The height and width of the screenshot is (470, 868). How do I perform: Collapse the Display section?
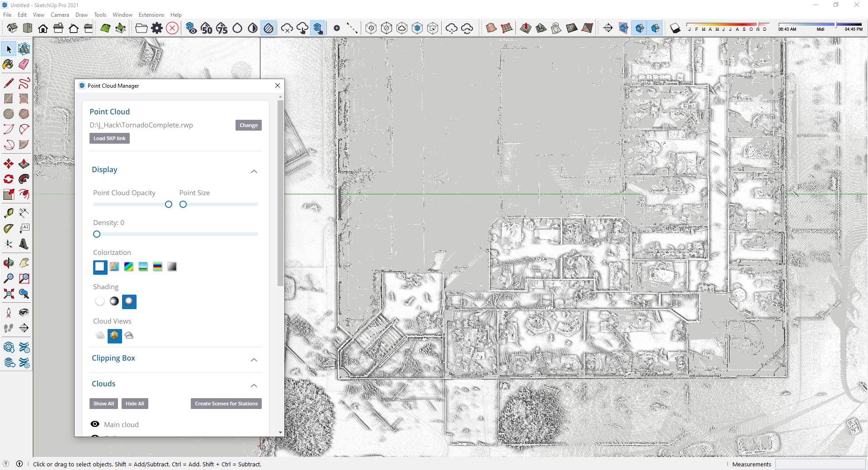coord(254,172)
